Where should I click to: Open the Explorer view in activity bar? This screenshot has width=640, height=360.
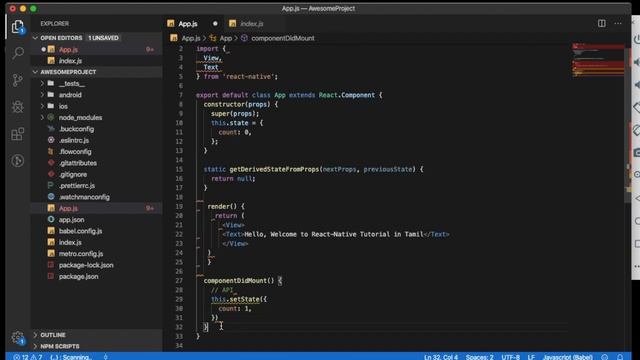pos(18,27)
